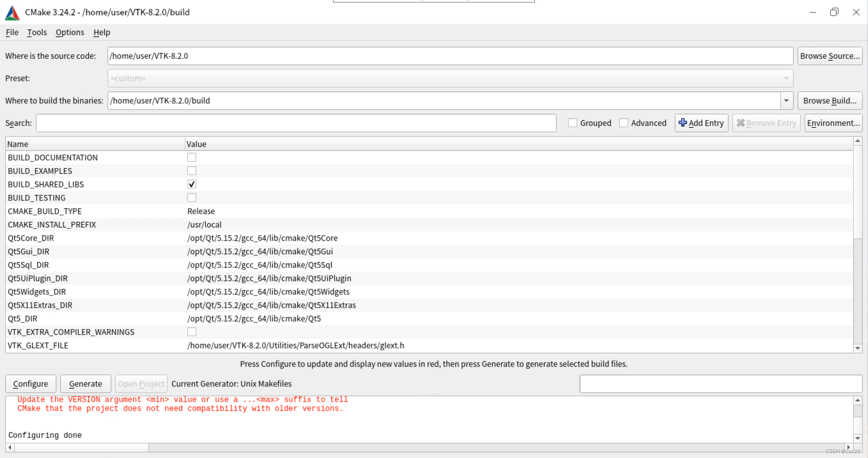Select the VTK_GLEXT_FILE entry name
The image size is (868, 458).
[38, 346]
